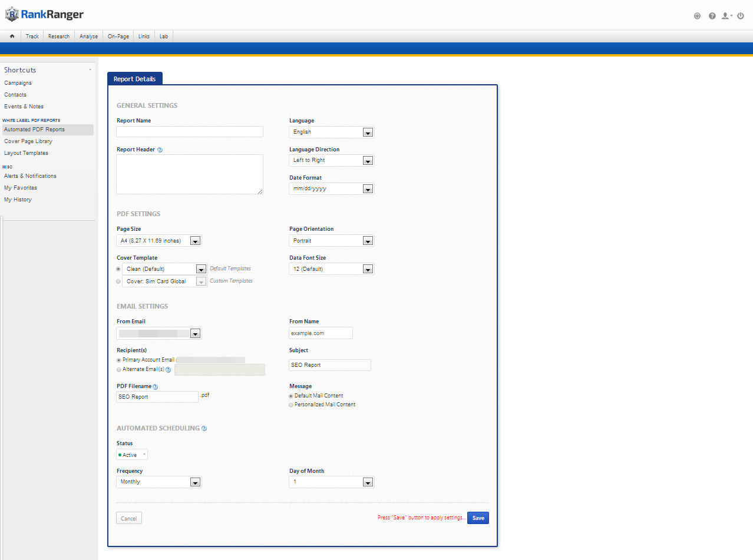
Task: Open the Language dropdown
Action: 331,132
